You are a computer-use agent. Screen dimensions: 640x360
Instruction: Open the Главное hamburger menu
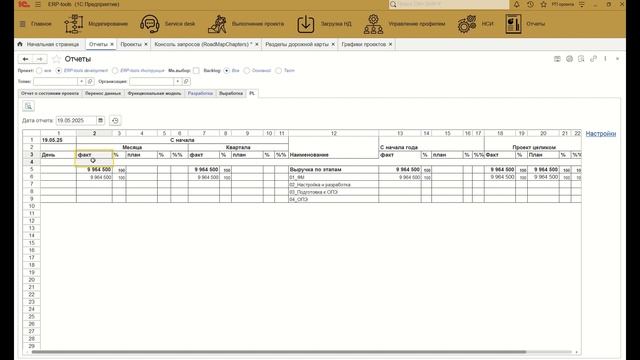click(23, 24)
